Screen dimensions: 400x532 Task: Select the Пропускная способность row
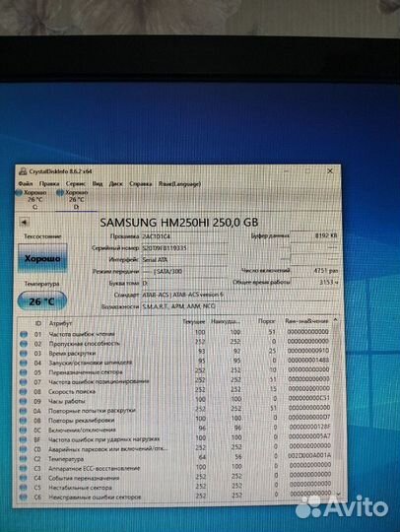point(174,343)
